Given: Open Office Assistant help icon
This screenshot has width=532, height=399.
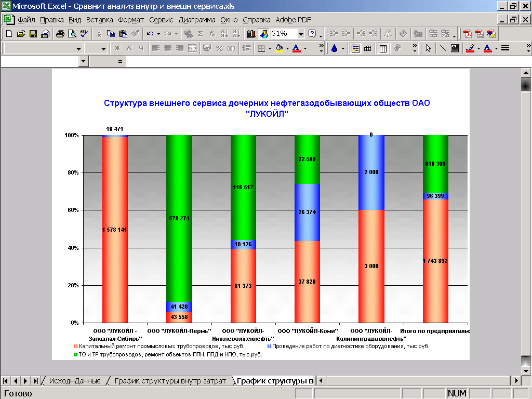Looking at the screenshot, I should click(x=312, y=34).
